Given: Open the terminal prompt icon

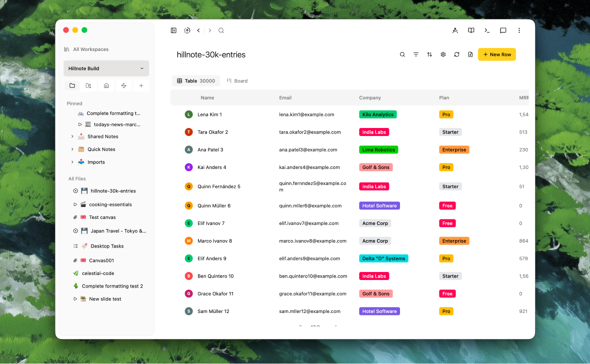Looking at the screenshot, I should pyautogui.click(x=487, y=30).
